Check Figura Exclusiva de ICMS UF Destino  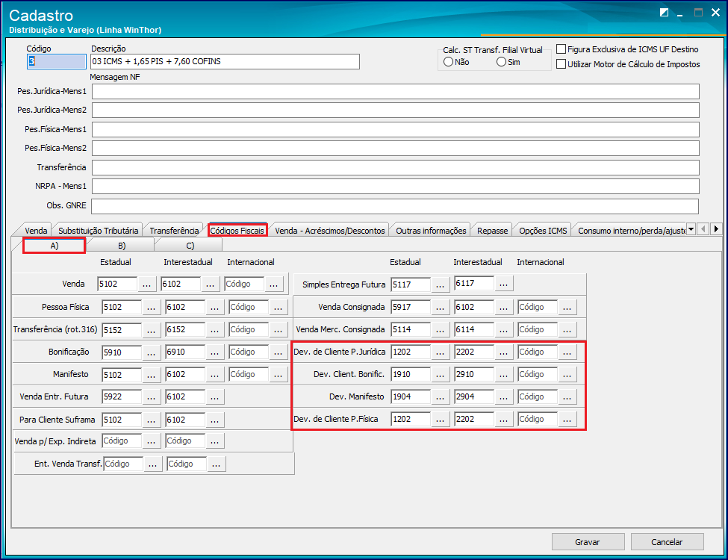click(561, 49)
